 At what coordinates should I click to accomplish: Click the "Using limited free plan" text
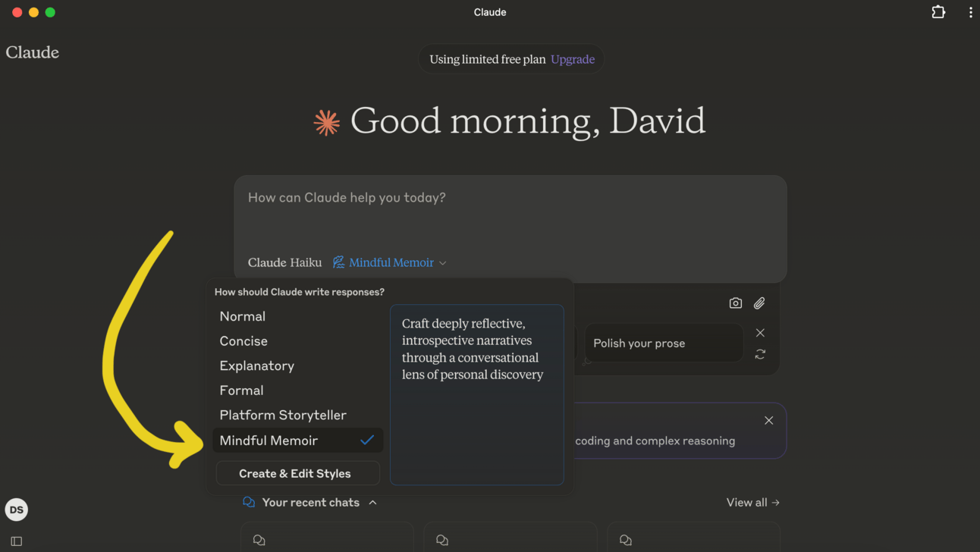487,59
